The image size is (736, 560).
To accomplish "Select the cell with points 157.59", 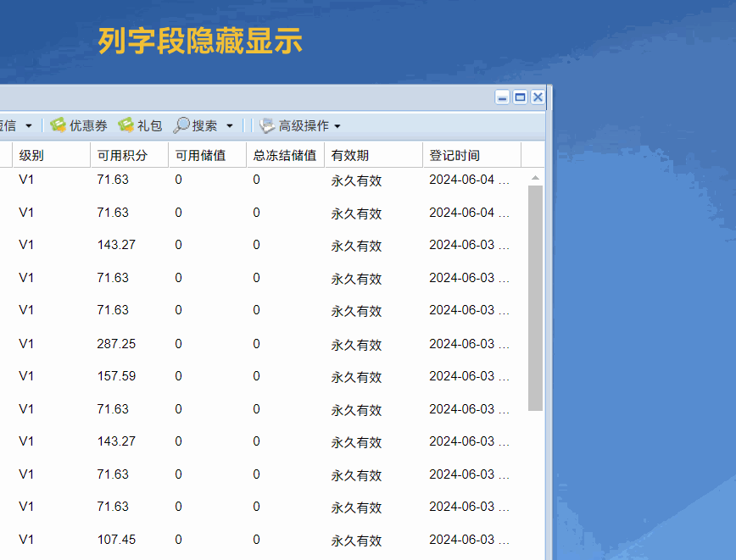I will point(116,376).
